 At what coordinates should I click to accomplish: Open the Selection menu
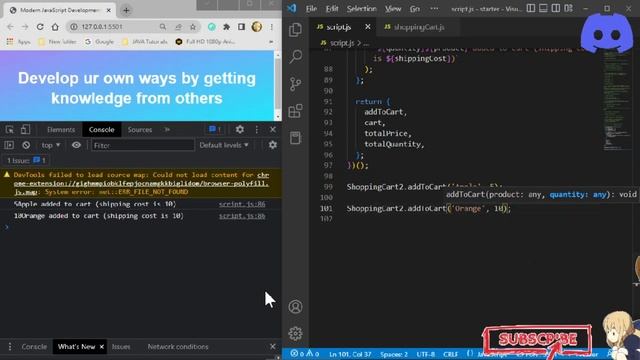click(362, 9)
